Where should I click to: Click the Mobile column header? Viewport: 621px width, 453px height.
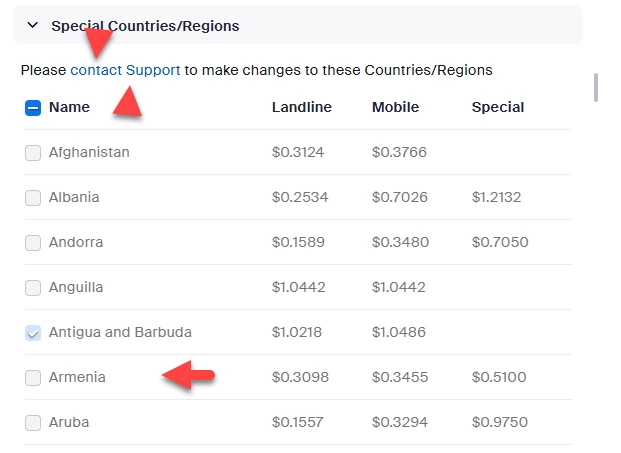pos(395,107)
